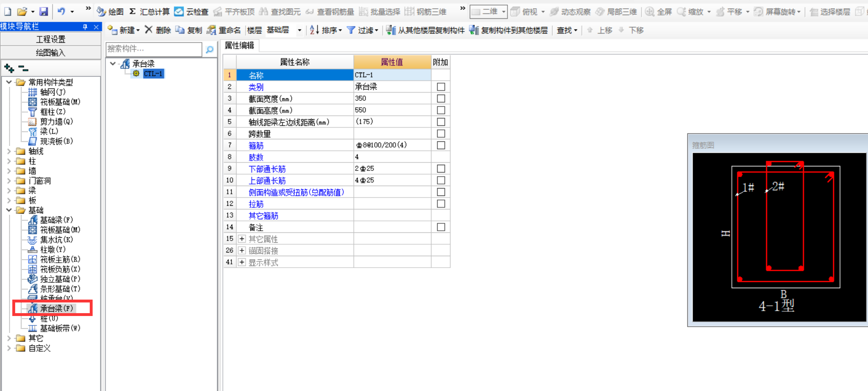868x391 pixels.
Task: Click 批量选择 batch select
Action: point(380,11)
